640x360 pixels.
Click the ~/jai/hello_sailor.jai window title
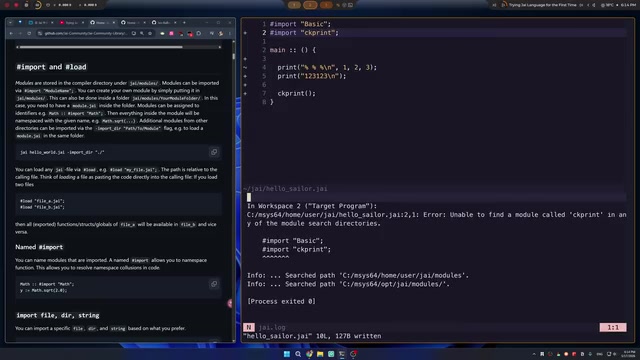(285, 189)
